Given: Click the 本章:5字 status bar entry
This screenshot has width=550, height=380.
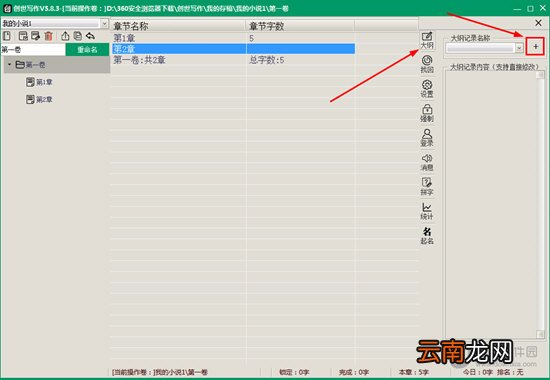Looking at the screenshot, I should click(414, 372).
